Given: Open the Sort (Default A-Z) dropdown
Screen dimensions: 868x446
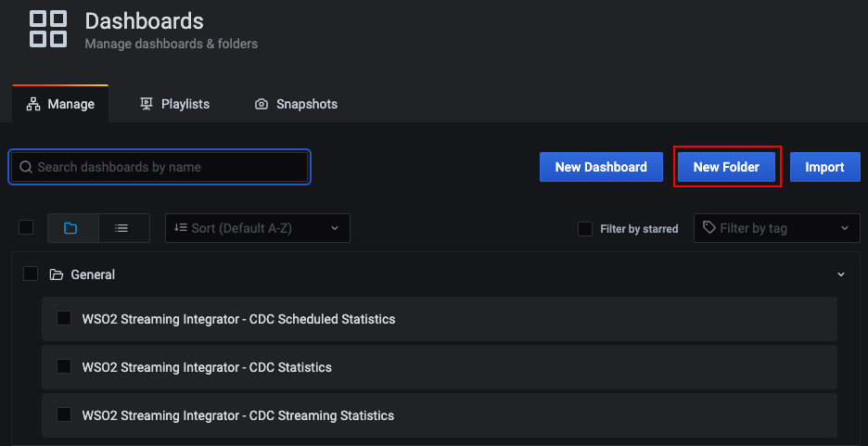Looking at the screenshot, I should [258, 228].
